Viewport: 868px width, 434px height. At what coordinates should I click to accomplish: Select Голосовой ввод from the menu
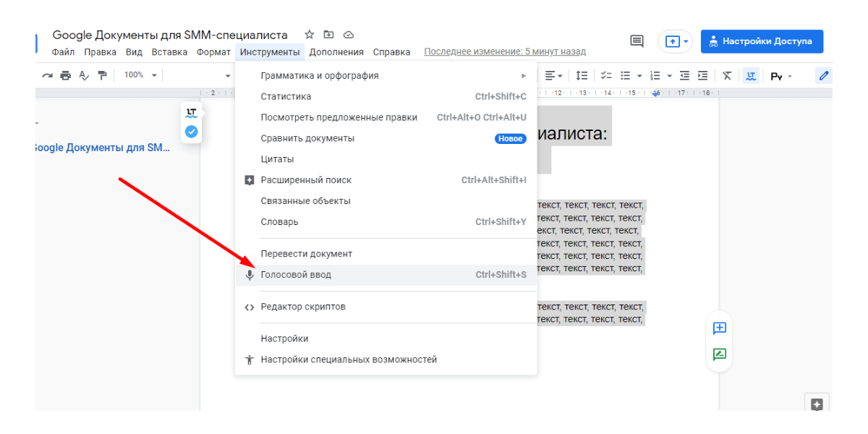coord(296,275)
